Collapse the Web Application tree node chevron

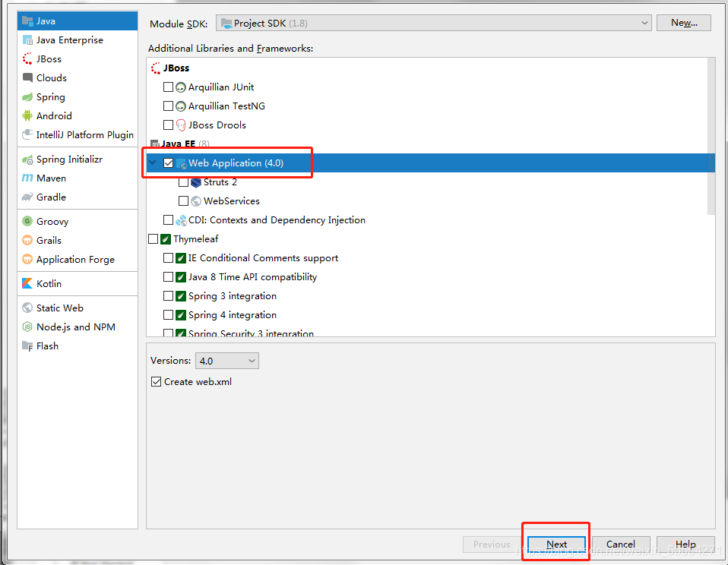click(x=153, y=163)
